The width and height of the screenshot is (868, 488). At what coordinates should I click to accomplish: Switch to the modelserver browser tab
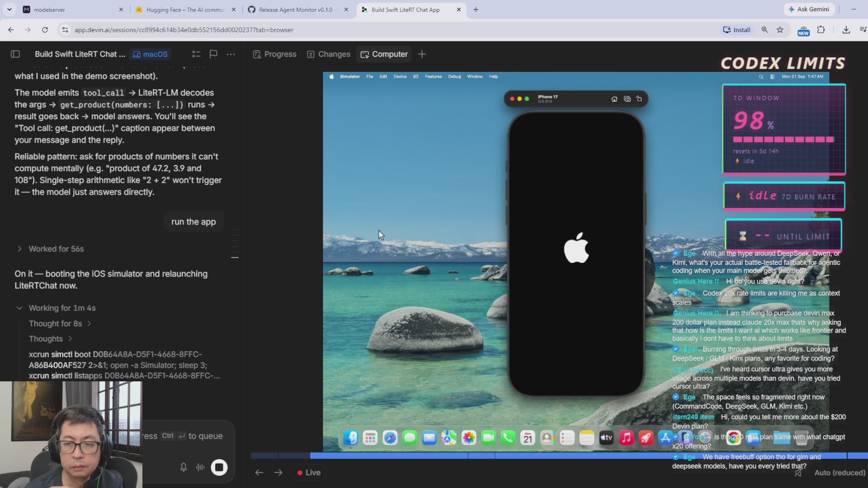click(x=72, y=9)
